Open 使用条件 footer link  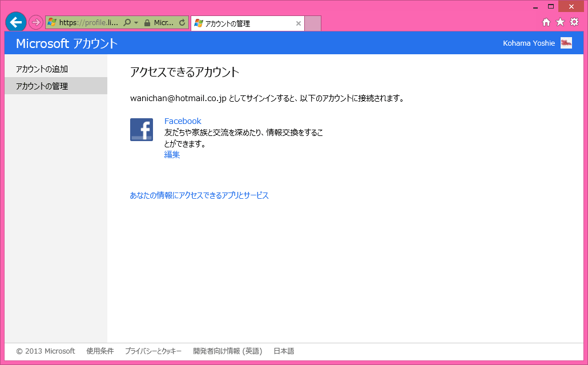click(x=100, y=351)
